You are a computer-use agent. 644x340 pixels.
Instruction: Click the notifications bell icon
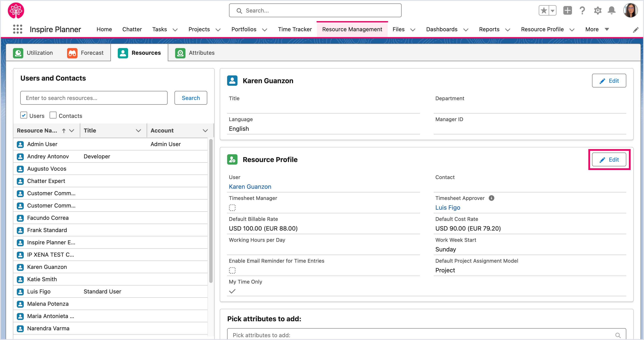tap(611, 11)
